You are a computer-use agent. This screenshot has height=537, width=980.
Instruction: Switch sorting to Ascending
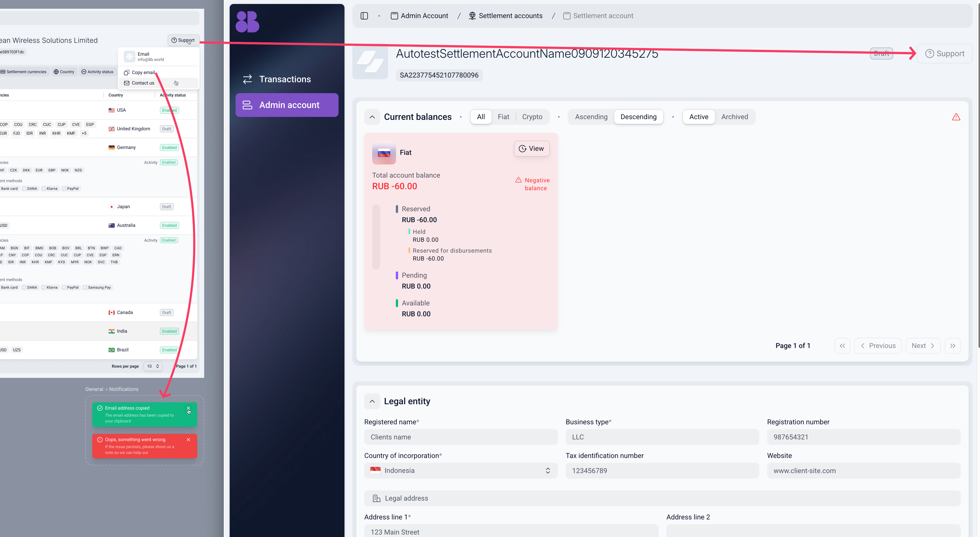(x=591, y=117)
